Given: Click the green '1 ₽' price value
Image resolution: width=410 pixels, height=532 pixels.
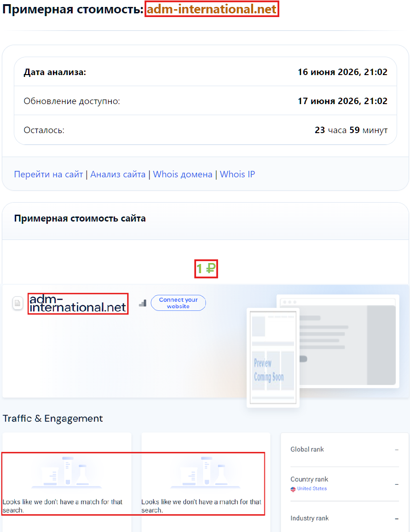Looking at the screenshot, I should (206, 269).
